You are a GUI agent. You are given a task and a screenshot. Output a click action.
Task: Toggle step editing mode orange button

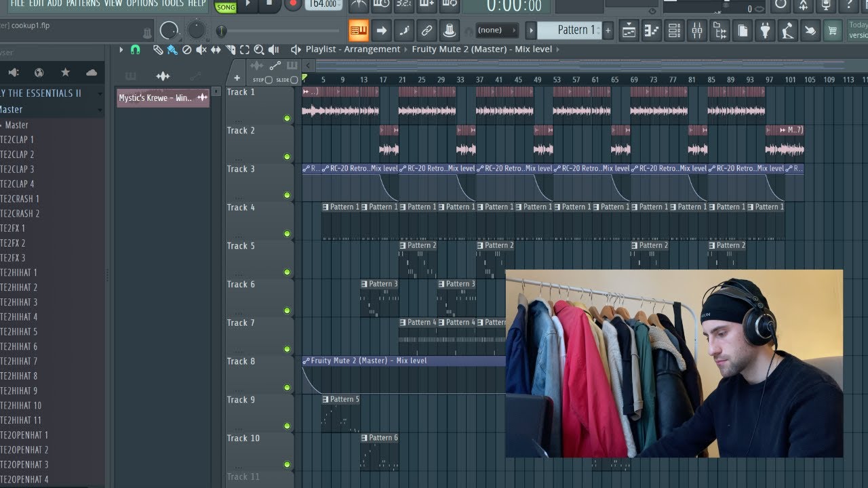point(359,30)
